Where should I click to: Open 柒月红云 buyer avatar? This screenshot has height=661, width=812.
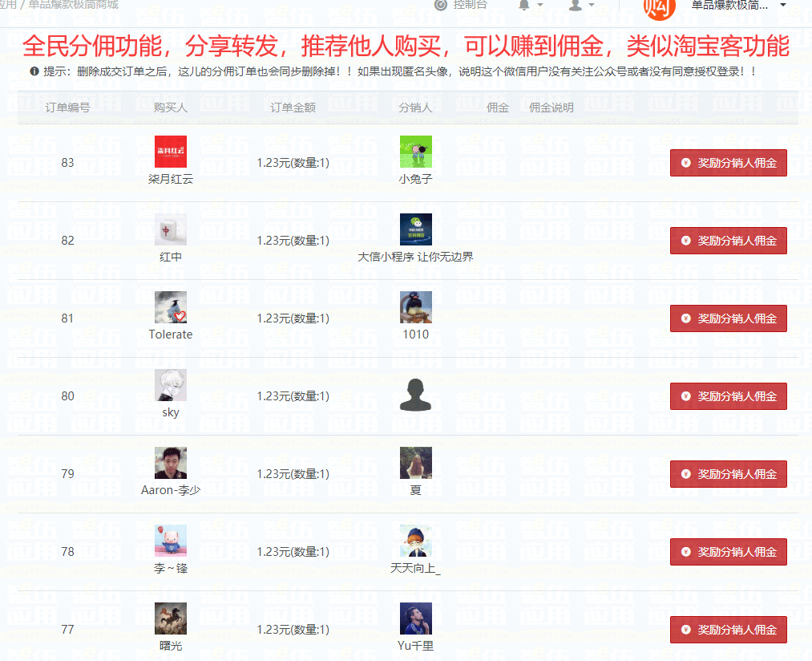pyautogui.click(x=171, y=152)
